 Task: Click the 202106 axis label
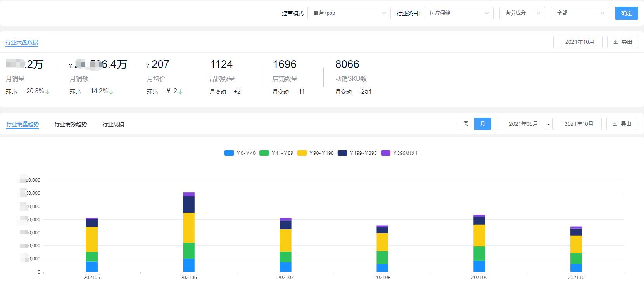pos(189,278)
